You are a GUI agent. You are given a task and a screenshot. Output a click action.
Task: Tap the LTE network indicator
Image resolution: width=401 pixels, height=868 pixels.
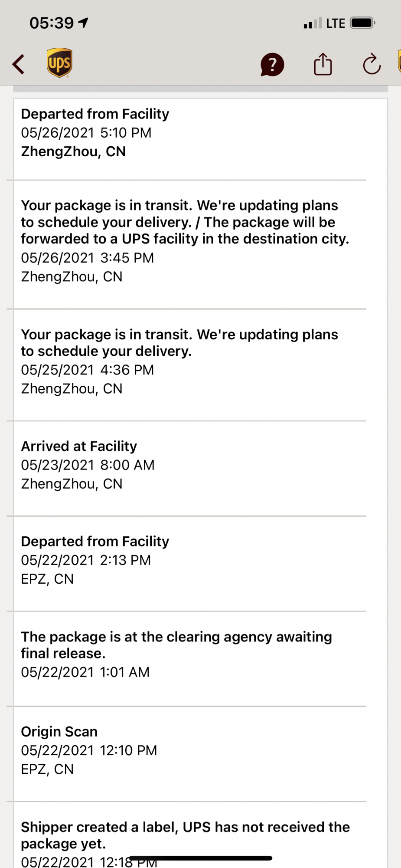pos(336,23)
